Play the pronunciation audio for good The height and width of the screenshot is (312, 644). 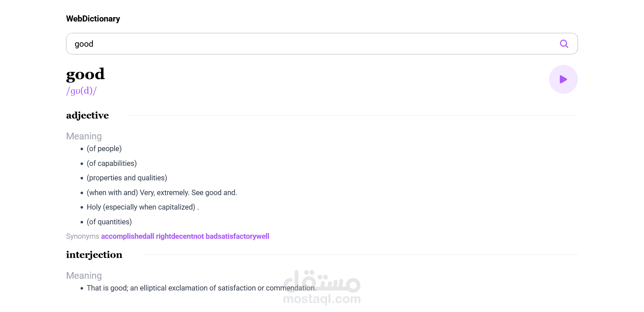coord(563,79)
